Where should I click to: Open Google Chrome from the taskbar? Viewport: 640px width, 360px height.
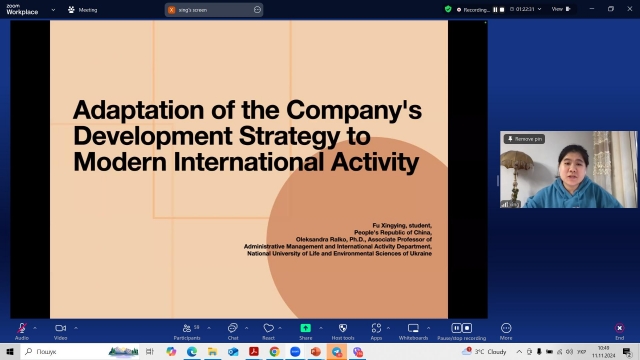tap(274, 351)
